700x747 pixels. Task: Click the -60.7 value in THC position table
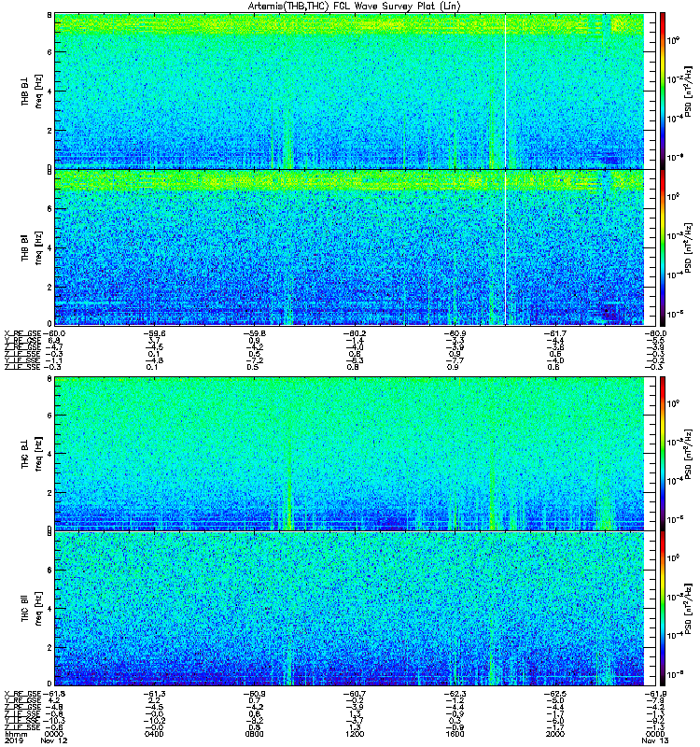[355, 694]
